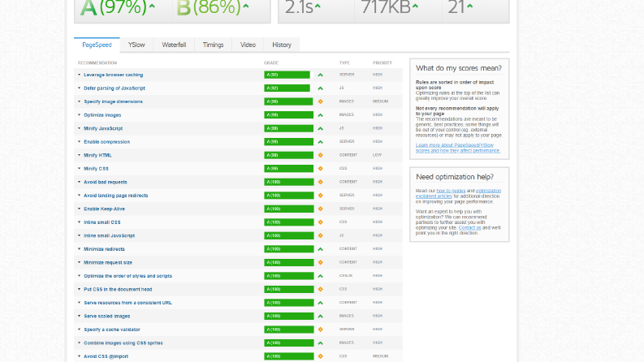Click green up arrow for Leverage browser caching

[320, 75]
